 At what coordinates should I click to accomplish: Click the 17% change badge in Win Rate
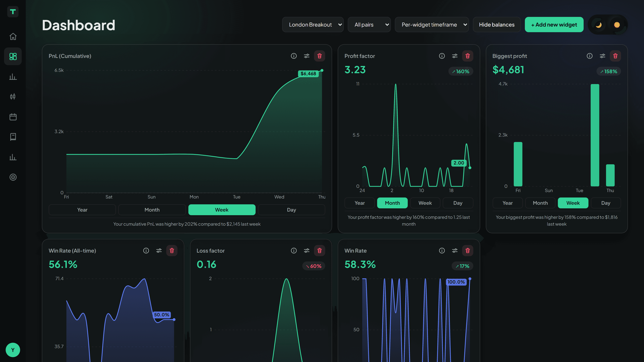462,266
